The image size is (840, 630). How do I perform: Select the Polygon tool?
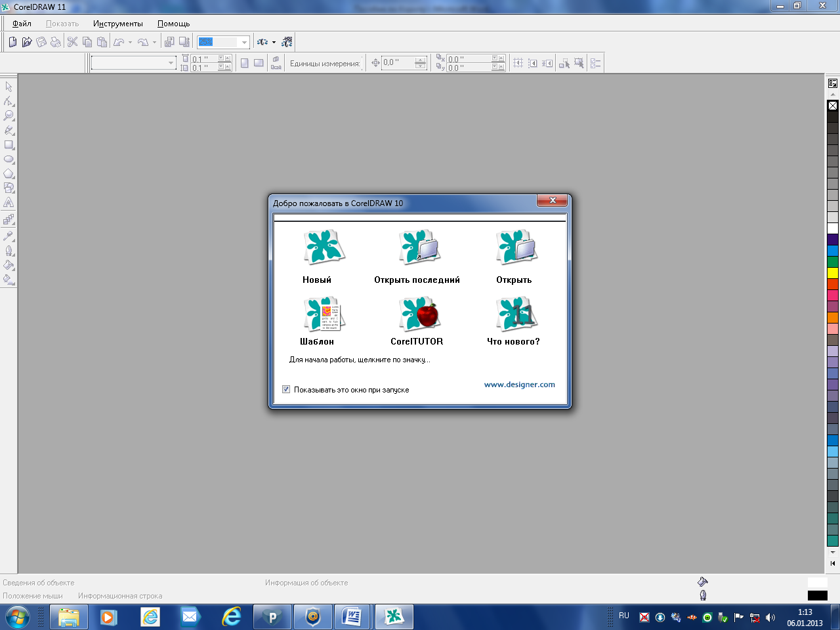pos(9,174)
